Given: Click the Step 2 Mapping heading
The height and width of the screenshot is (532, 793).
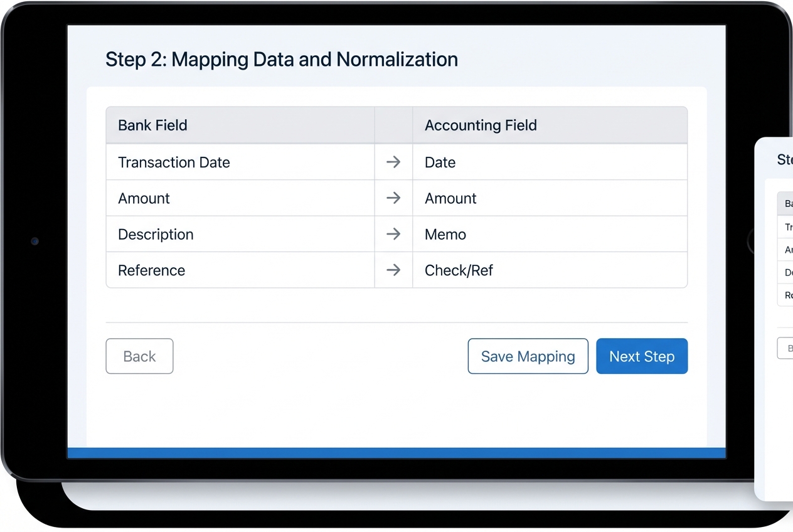Looking at the screenshot, I should pos(281,59).
